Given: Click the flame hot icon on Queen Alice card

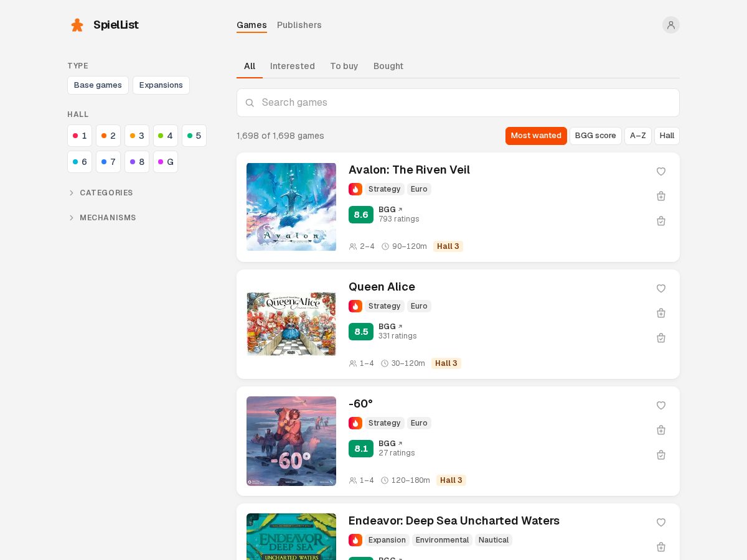Looking at the screenshot, I should point(355,306).
